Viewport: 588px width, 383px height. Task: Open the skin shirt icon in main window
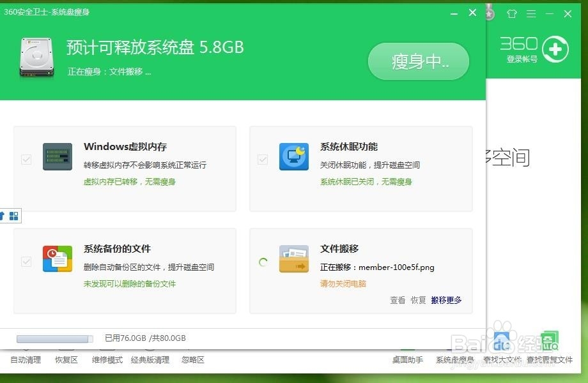tap(512, 14)
